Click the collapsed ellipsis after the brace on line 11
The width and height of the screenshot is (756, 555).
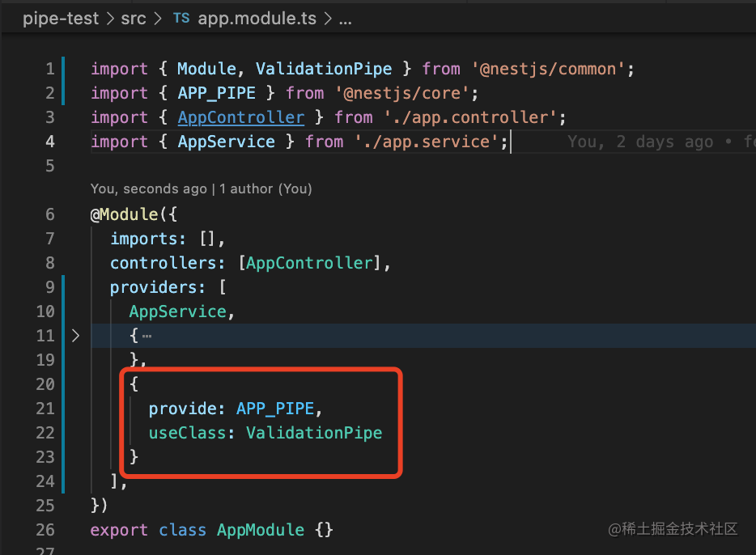click(x=147, y=337)
